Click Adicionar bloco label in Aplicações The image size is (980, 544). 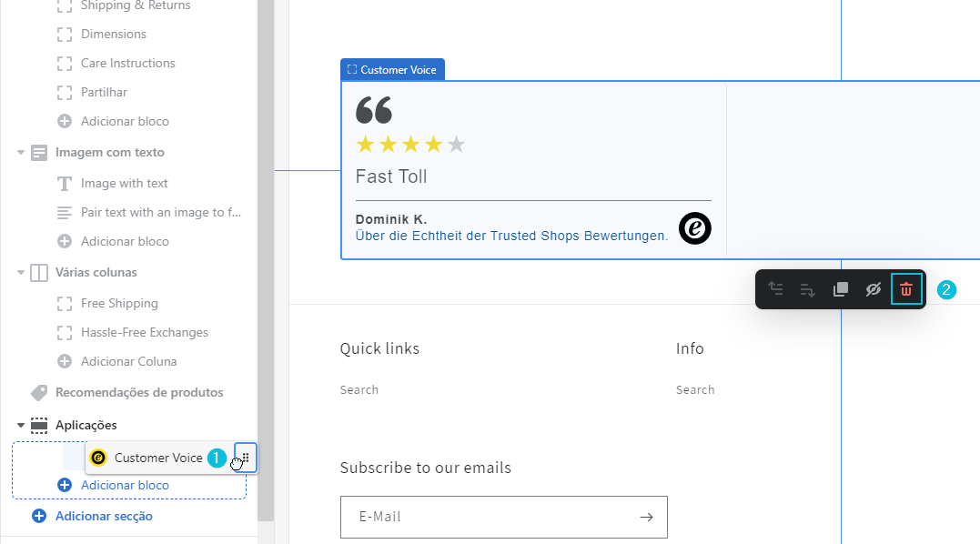125,485
